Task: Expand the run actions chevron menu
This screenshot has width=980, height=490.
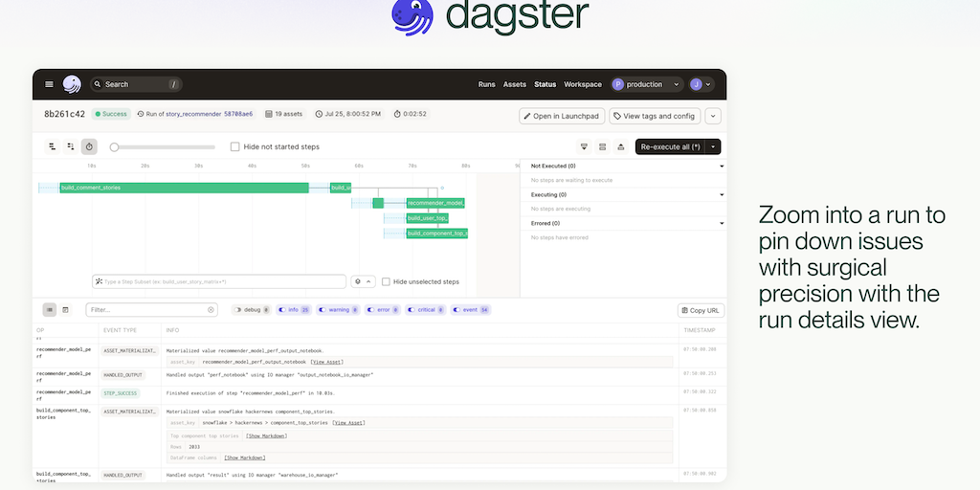Action: coord(713,116)
